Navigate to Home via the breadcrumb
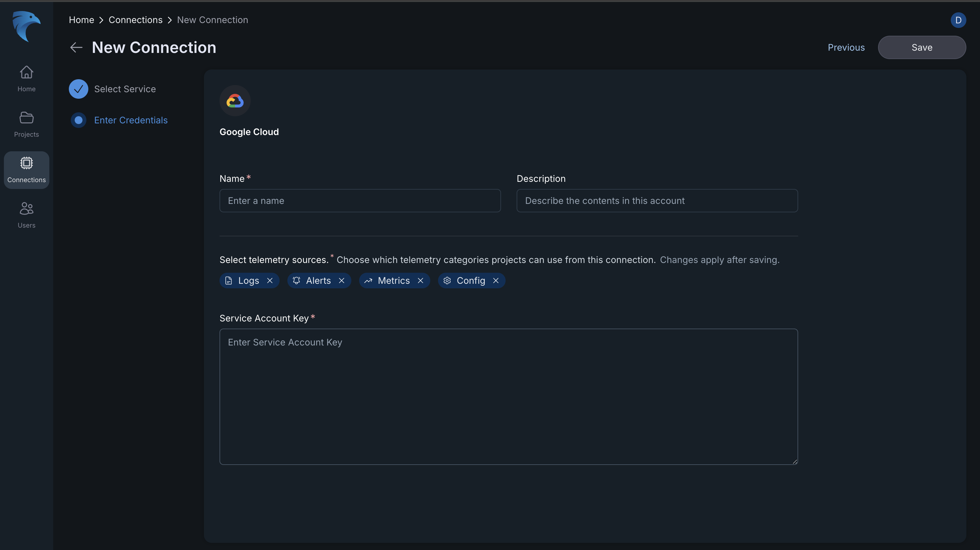Image resolution: width=980 pixels, height=550 pixels. [x=81, y=20]
